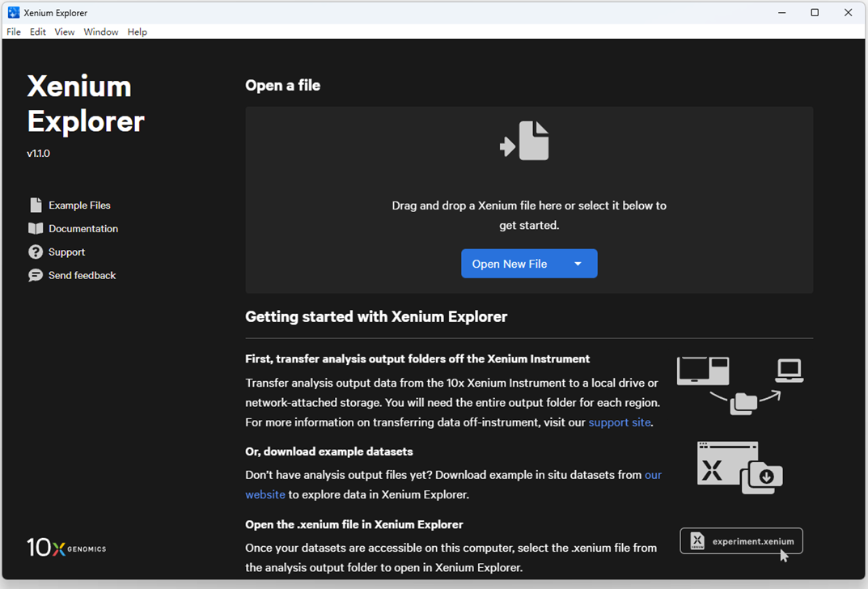Click the file import icon in drop zone
The width and height of the screenshot is (868, 589).
(525, 141)
